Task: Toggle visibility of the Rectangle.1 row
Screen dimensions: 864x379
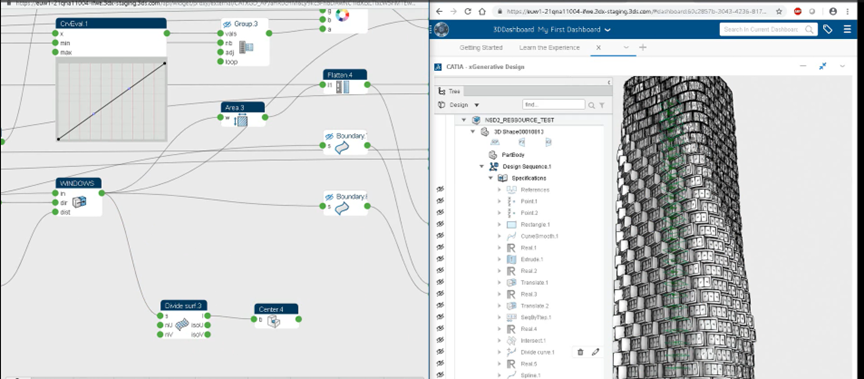Action: (440, 224)
